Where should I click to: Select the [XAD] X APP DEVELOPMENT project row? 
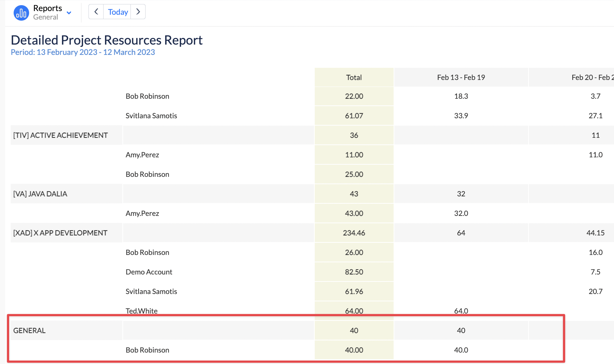point(60,233)
